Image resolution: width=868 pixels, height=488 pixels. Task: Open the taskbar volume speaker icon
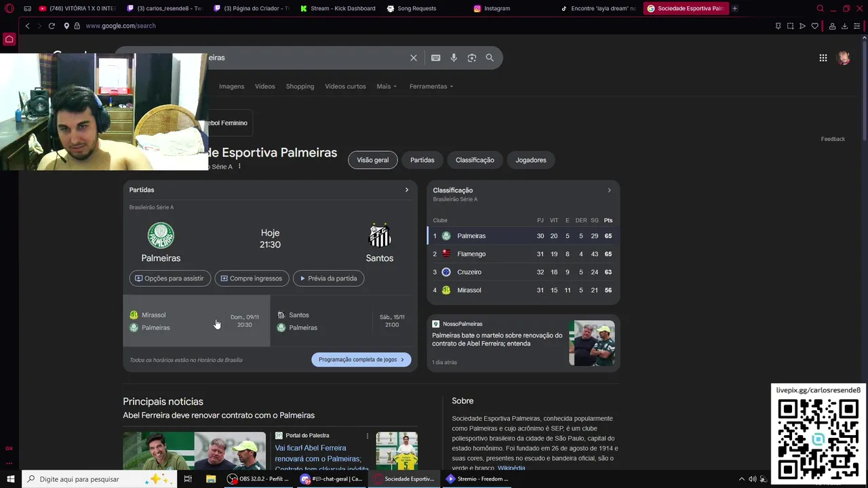pos(752,479)
